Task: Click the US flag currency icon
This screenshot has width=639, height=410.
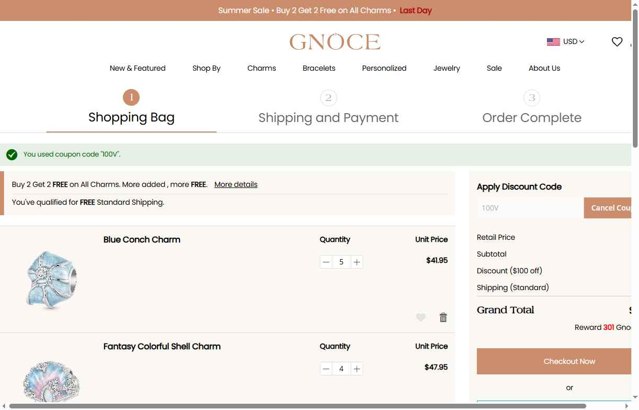Action: coord(553,42)
